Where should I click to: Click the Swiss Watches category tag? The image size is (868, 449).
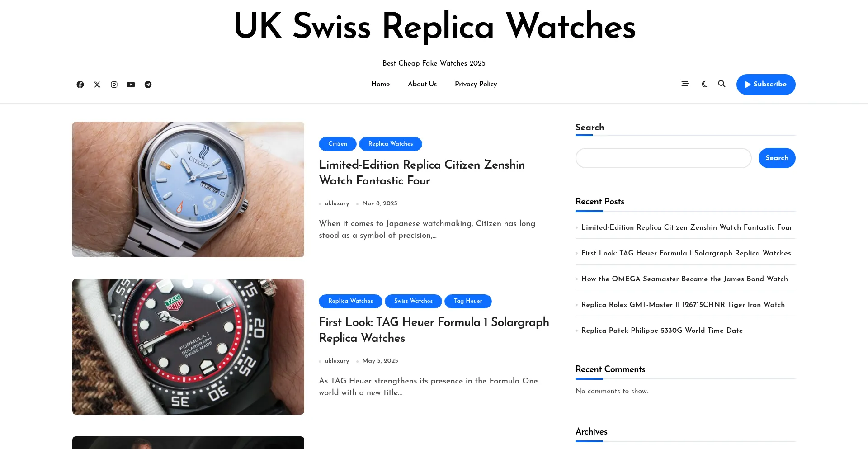pyautogui.click(x=413, y=301)
